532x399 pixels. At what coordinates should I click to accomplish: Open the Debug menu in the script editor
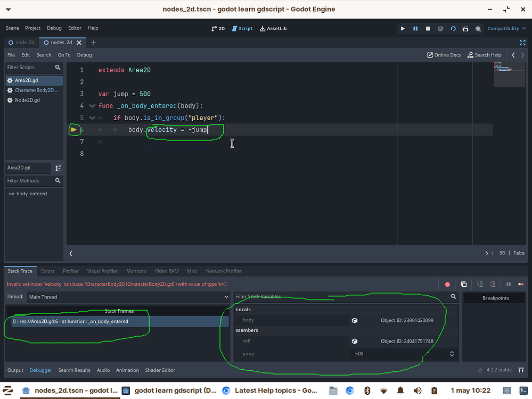[84, 55]
